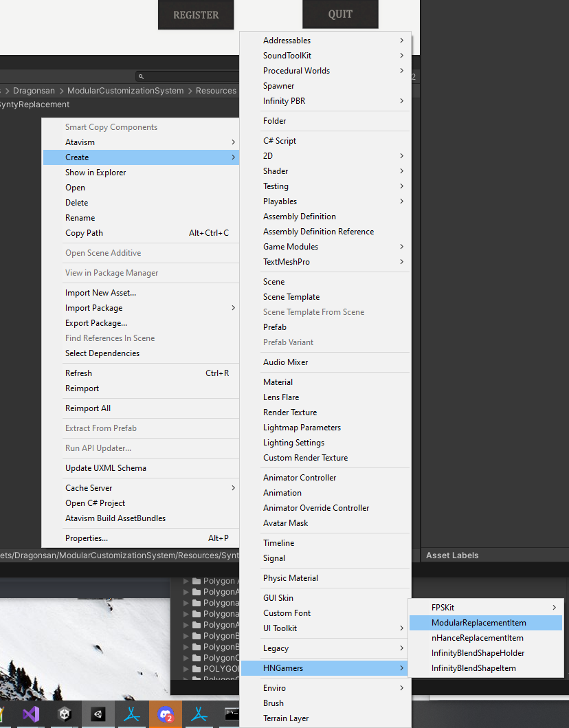Open Discord from the taskbar
Screen dimensions: 569x728
165,714
